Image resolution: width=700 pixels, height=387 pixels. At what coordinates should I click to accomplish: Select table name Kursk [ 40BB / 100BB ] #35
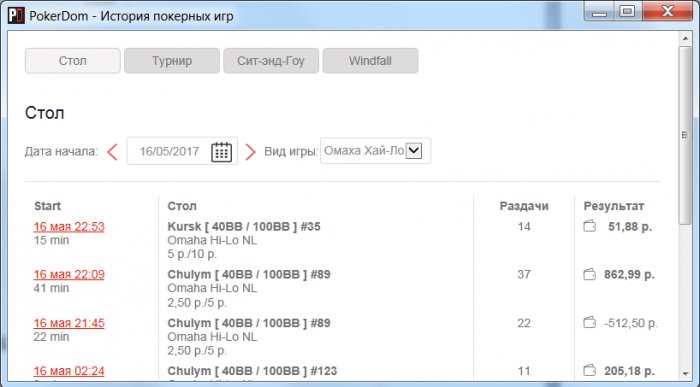coord(244,227)
